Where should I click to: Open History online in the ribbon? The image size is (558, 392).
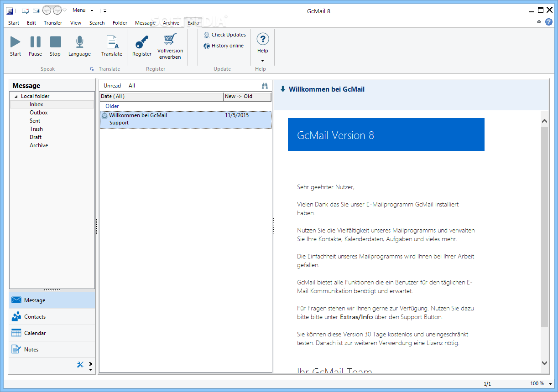coord(224,46)
